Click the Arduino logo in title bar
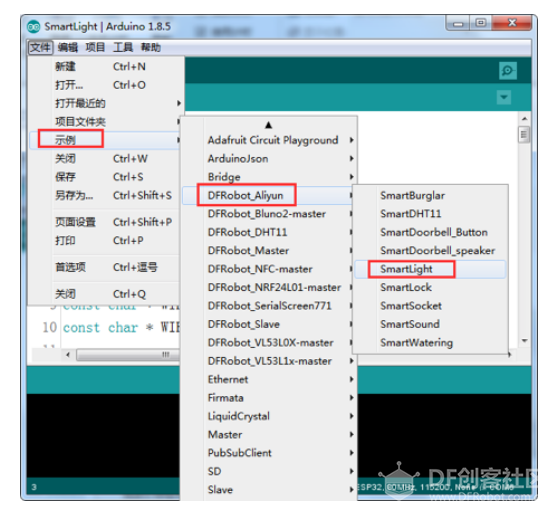 (34, 27)
